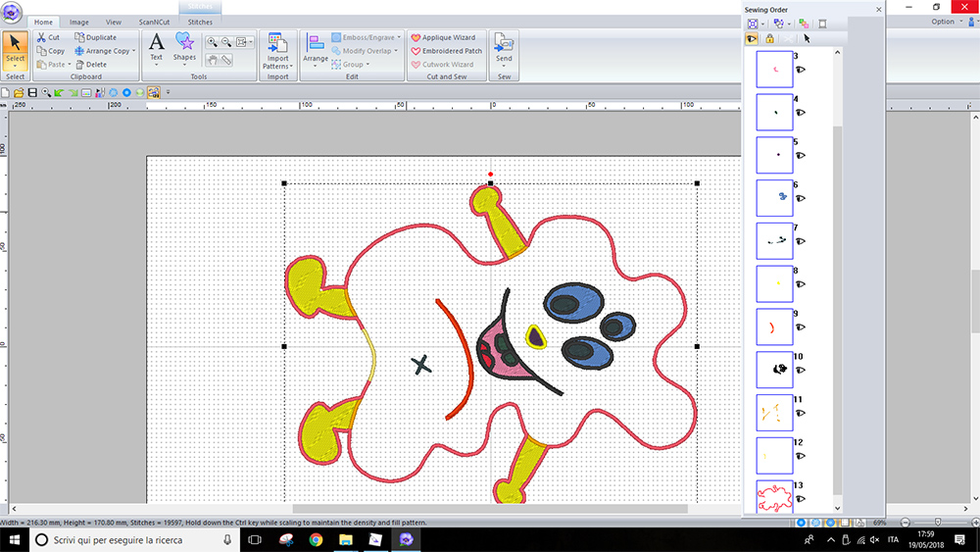Open the zoom fit dropdown arrow in Tools
This screenshot has height=552, width=980.
pyautogui.click(x=251, y=42)
